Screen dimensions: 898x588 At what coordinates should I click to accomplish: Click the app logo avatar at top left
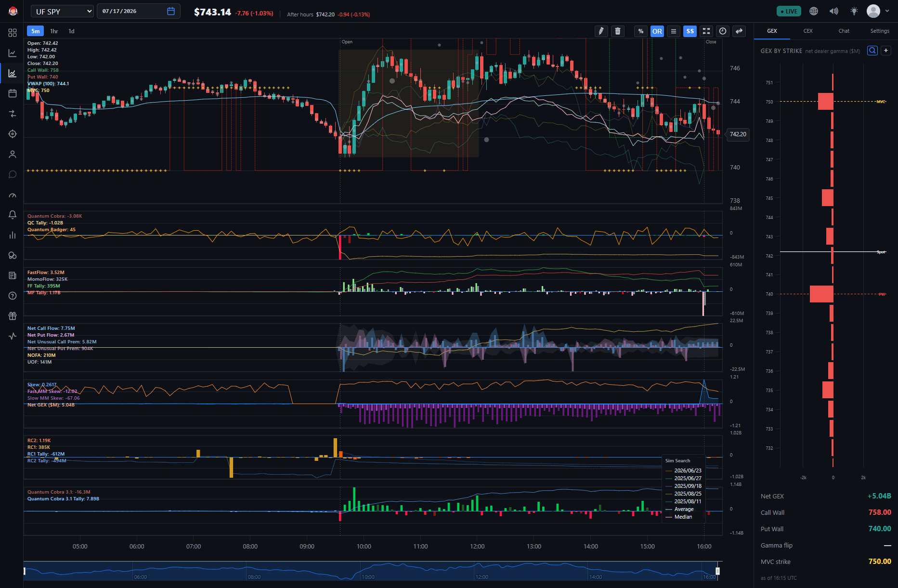tap(13, 11)
